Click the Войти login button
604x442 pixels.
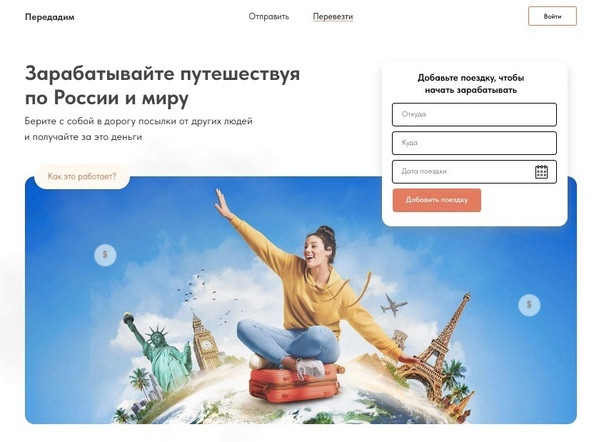(x=552, y=16)
